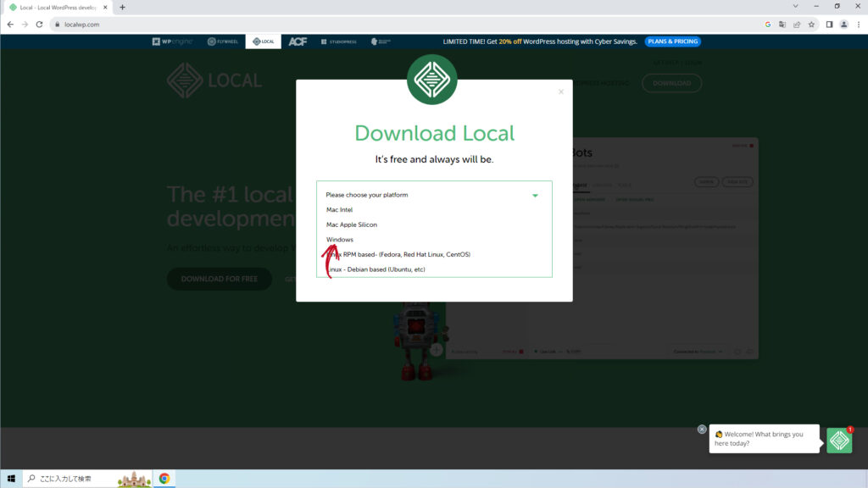Open the Windows Start menu
The image size is (868, 488).
pos(11,479)
